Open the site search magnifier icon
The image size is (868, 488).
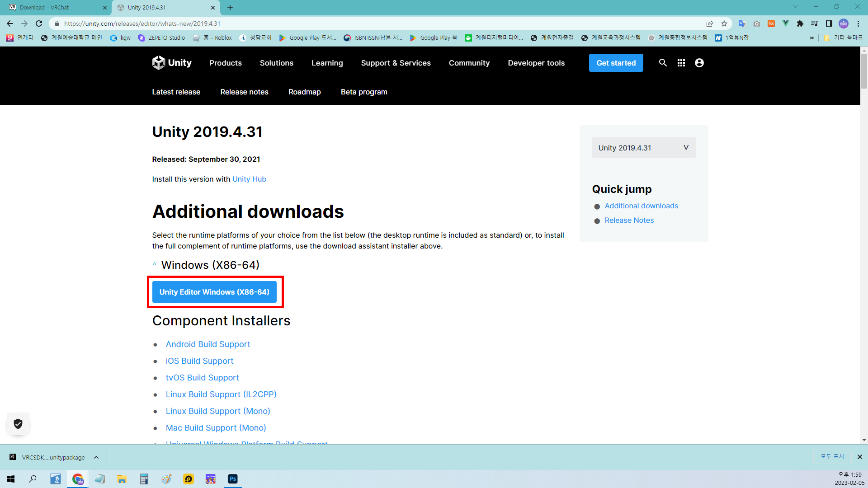[x=663, y=63]
